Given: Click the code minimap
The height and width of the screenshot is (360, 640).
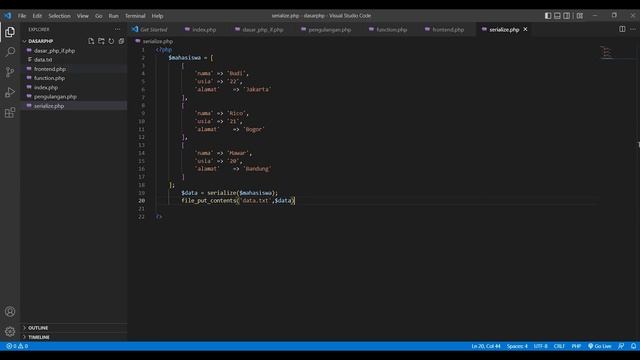Looking at the screenshot, I should coord(607,52).
